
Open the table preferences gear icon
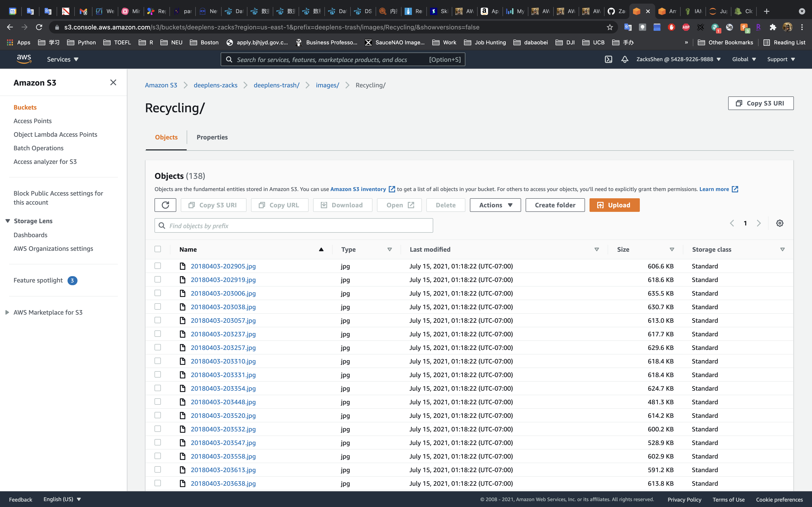[779, 223]
